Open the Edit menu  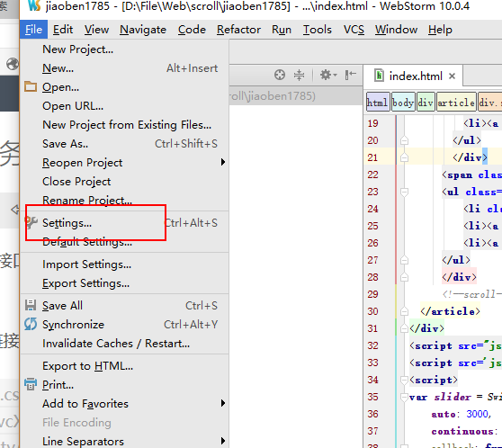(x=63, y=30)
